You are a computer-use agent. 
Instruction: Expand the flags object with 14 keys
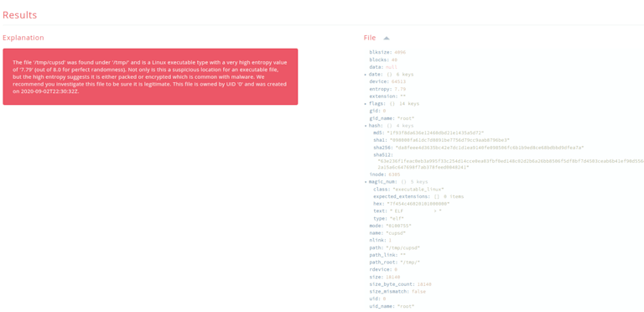(x=365, y=104)
